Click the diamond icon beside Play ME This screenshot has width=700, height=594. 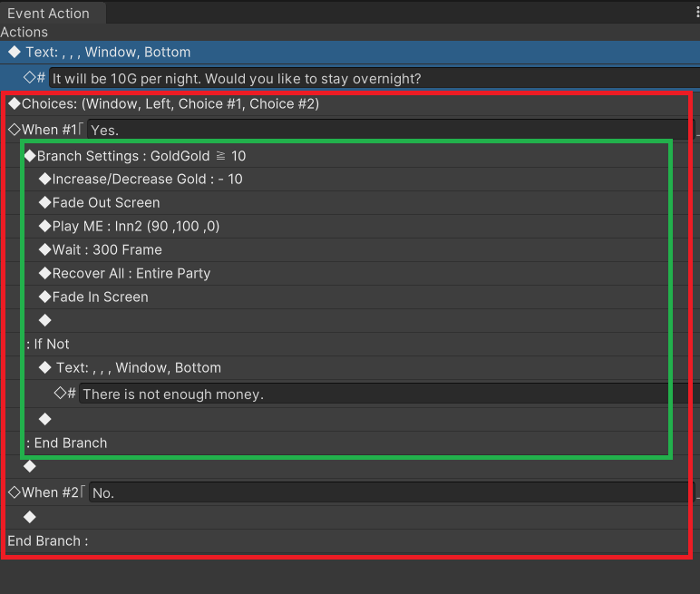[x=45, y=226]
